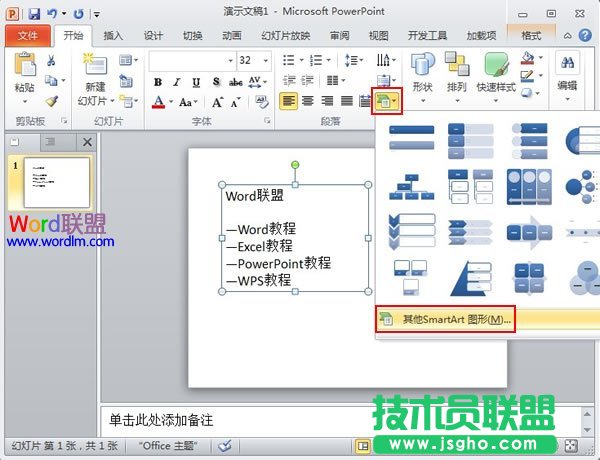
Task: Select the Pyramid List SmartArt layout
Action: pos(471,278)
